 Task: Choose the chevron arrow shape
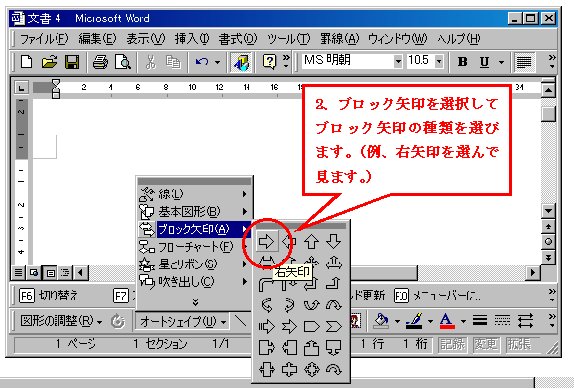(x=333, y=326)
